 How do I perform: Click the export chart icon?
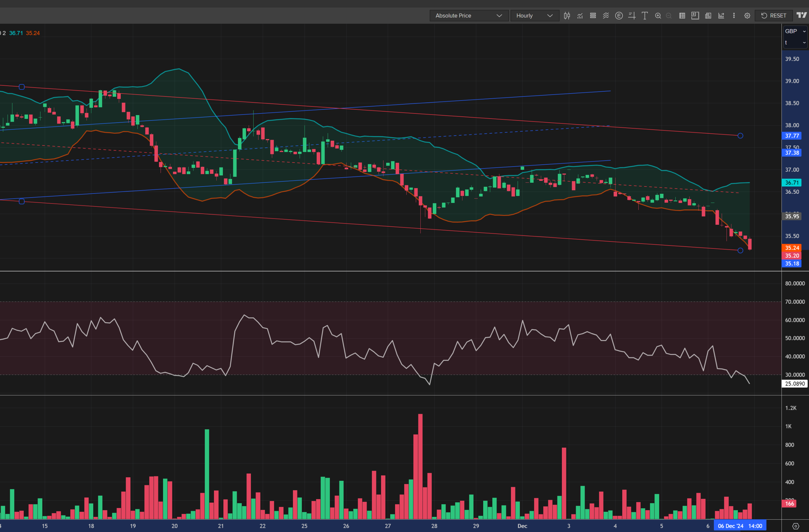[721, 15]
